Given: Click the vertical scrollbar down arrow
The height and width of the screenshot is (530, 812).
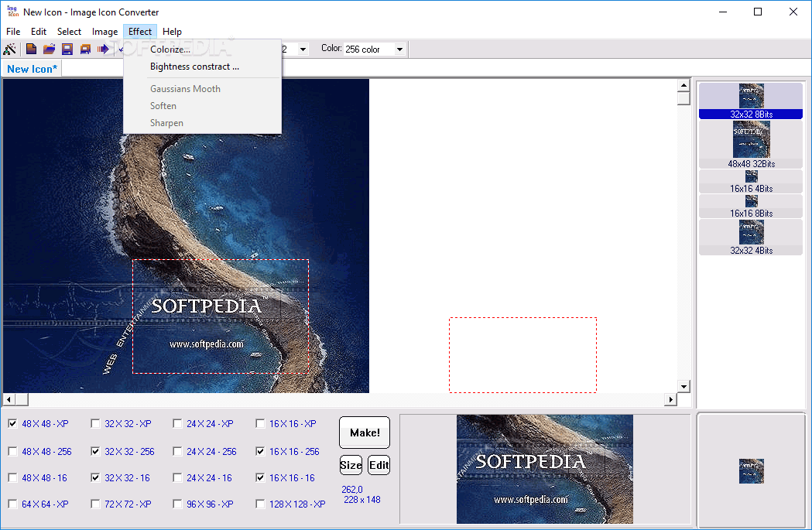Looking at the screenshot, I should click(684, 387).
